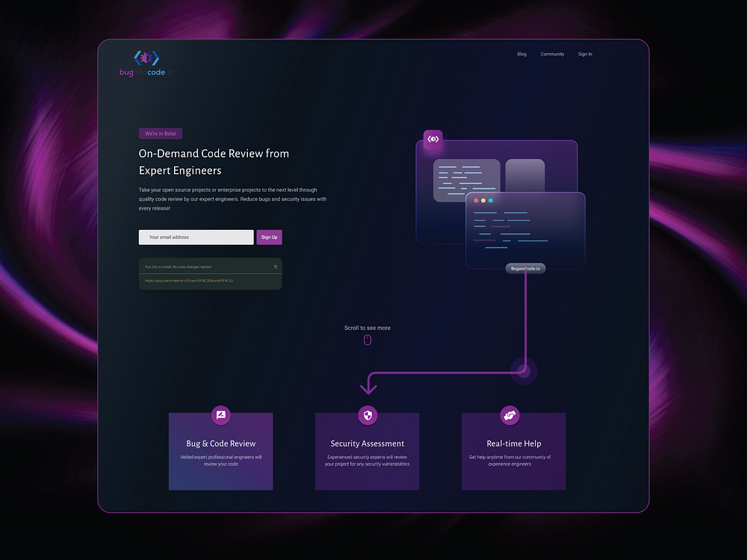The height and width of the screenshot is (560, 747).
Task: Click the scroll mouse indicator icon
Action: 368,340
